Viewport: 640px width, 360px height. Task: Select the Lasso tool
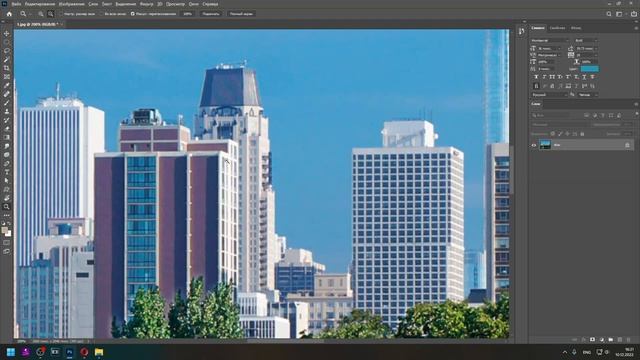pos(7,51)
